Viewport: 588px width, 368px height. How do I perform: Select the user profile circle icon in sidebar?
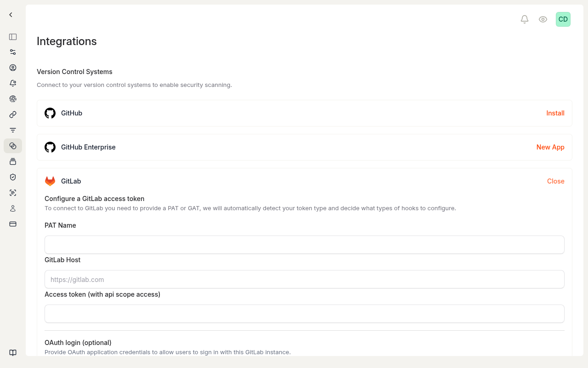(13, 68)
